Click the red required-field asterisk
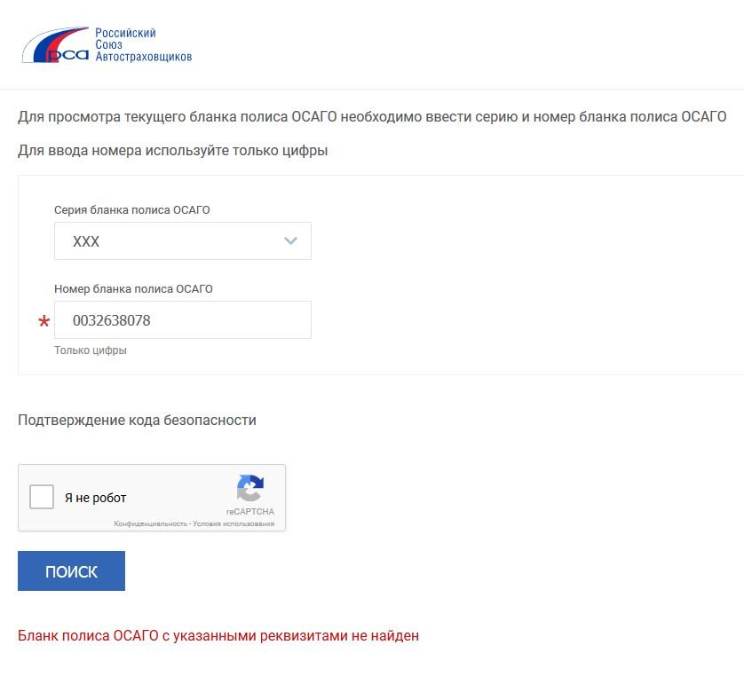Screen dimensions: 744x700 (x=44, y=321)
